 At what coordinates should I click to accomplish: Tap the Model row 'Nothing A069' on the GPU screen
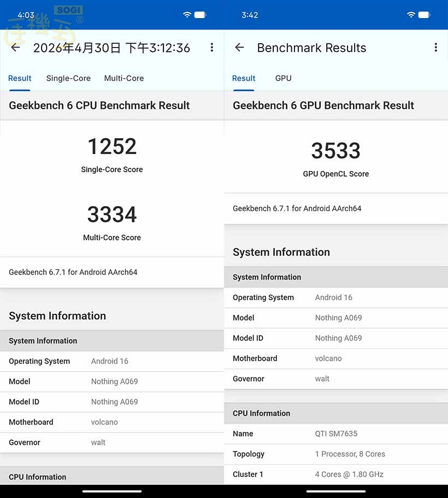pyautogui.click(x=336, y=318)
